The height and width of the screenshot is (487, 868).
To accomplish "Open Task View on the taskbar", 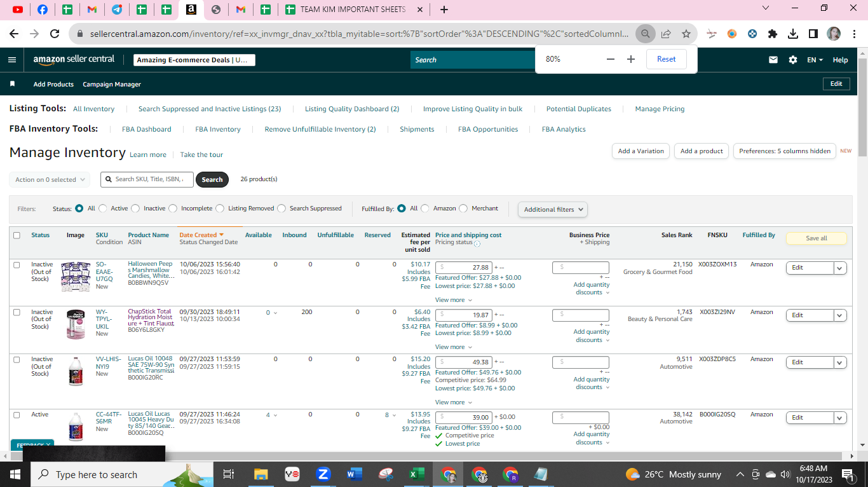I will 229,474.
